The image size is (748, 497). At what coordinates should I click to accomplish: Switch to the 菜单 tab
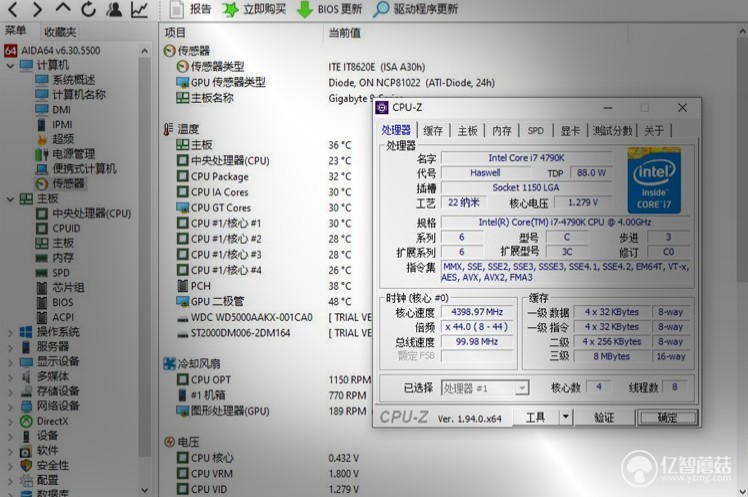tap(16, 31)
